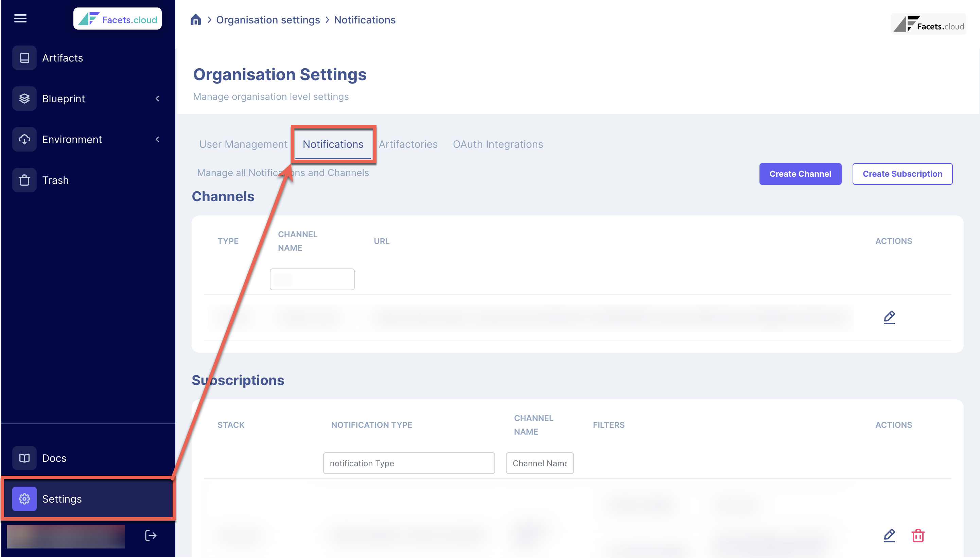The width and height of the screenshot is (980, 558).
Task: Click the Organisation settings breadcrumb link
Action: click(268, 20)
